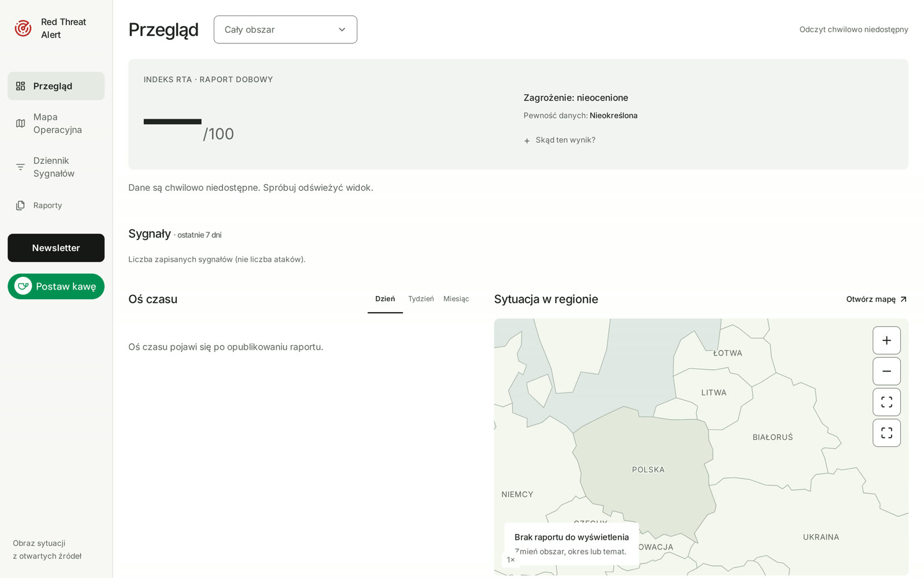Image resolution: width=924 pixels, height=578 pixels.
Task: Click the ŁOTWA label on the map
Action: pyautogui.click(x=728, y=353)
